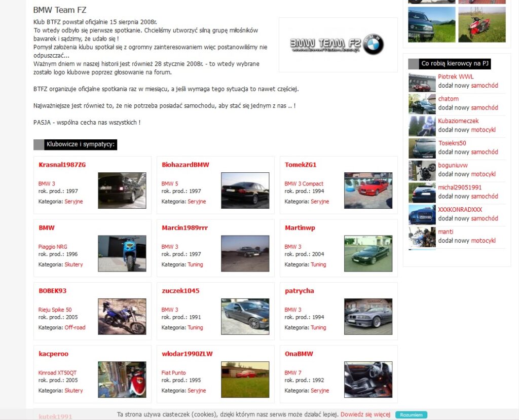Open the Fiat Punto model link
The height and width of the screenshot is (420, 519).
[x=173, y=373]
